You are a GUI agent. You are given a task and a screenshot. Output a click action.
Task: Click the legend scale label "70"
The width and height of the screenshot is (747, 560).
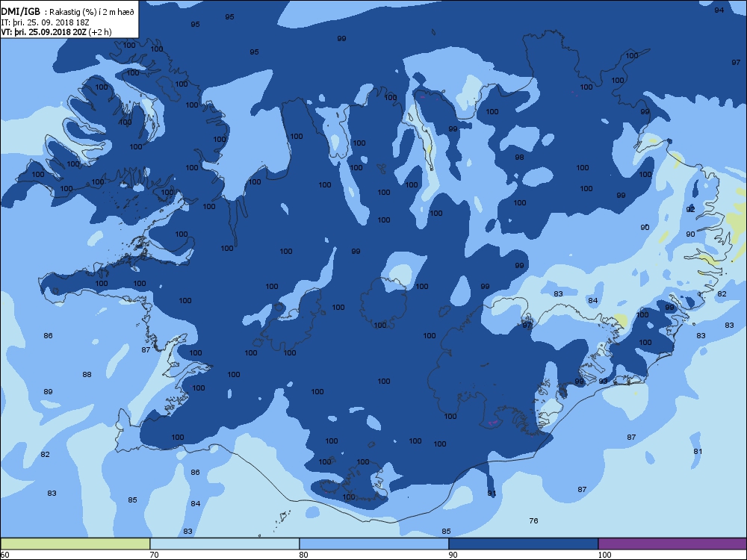coord(154,555)
